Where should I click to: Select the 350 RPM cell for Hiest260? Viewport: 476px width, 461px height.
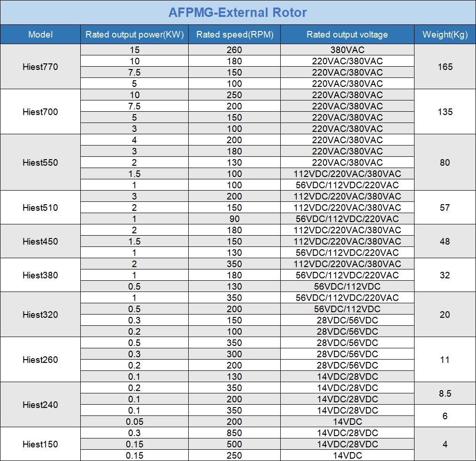(x=234, y=343)
